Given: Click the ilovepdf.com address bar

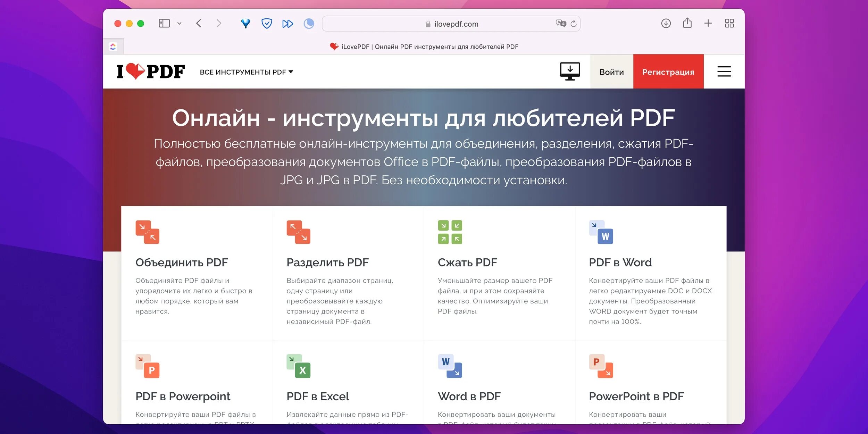Looking at the screenshot, I should coord(451,24).
